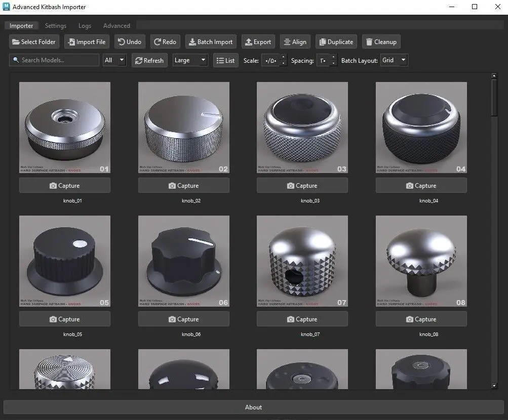Open the About dialog
508x420 pixels.
click(x=253, y=407)
